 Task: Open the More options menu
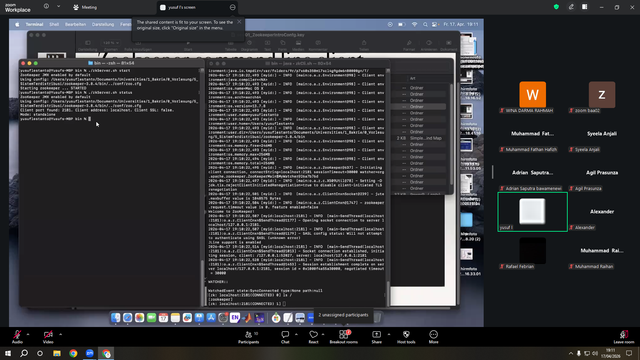(433, 337)
